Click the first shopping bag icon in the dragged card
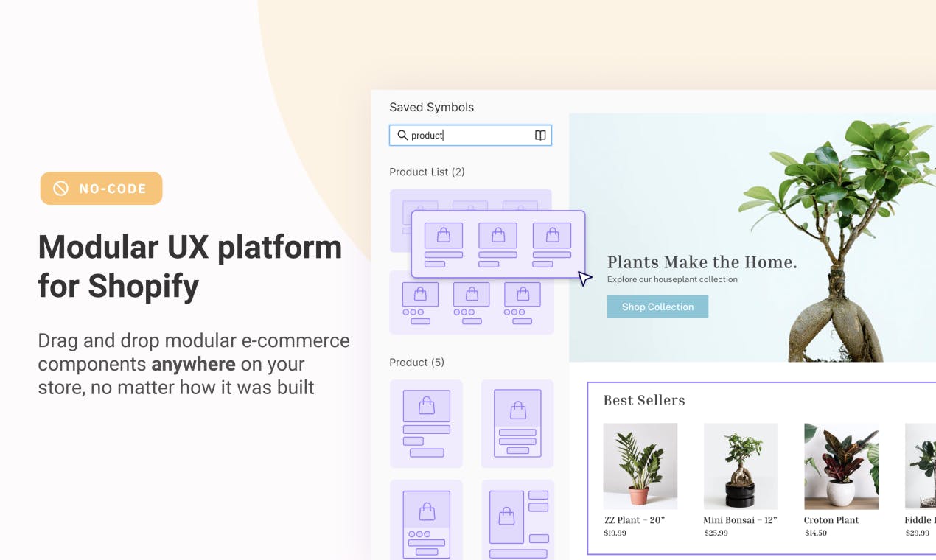Viewport: 936px width, 560px height. coord(444,235)
